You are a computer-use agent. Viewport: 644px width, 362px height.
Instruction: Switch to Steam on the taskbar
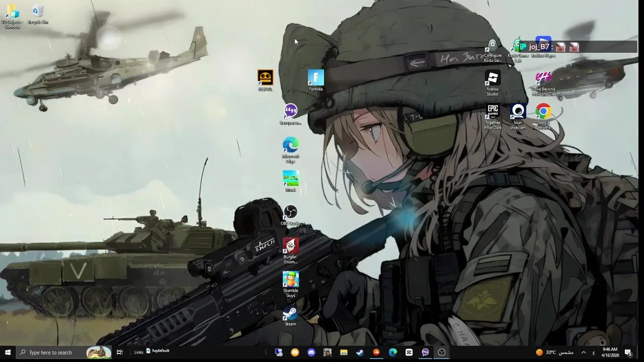(x=360, y=352)
